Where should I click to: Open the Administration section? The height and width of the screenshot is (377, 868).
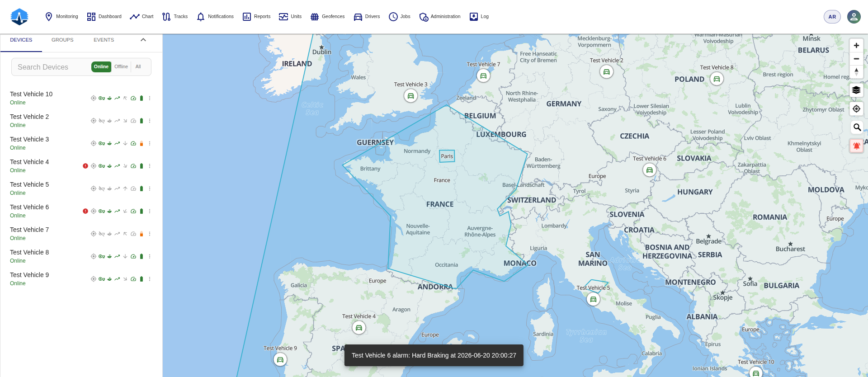440,17
